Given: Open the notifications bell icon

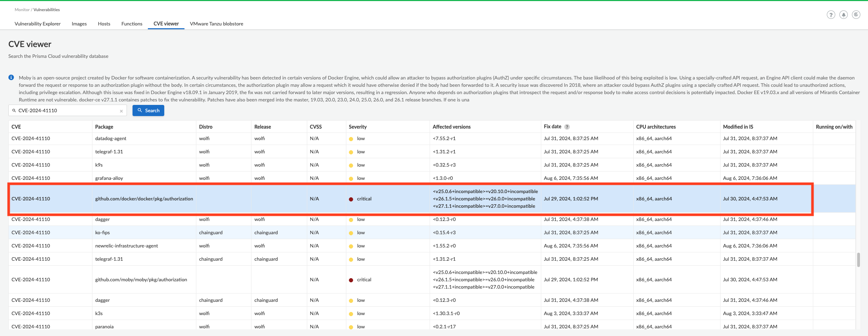Looking at the screenshot, I should (844, 15).
